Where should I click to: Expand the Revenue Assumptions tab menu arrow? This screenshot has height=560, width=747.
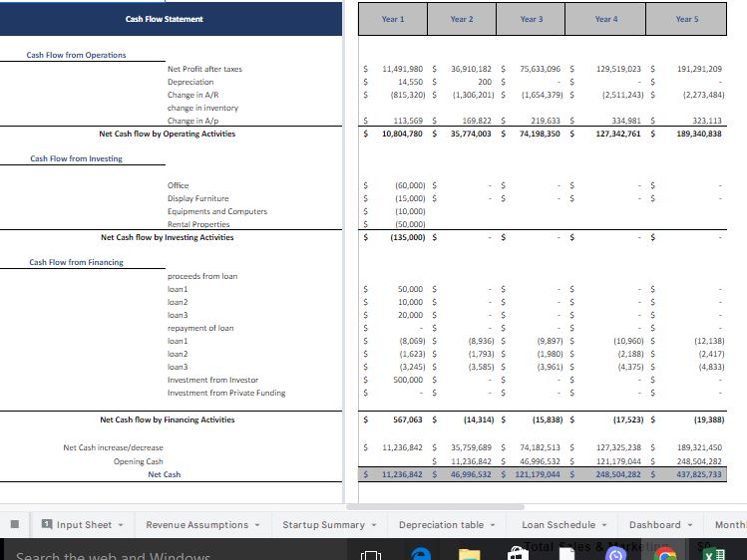tap(257, 525)
